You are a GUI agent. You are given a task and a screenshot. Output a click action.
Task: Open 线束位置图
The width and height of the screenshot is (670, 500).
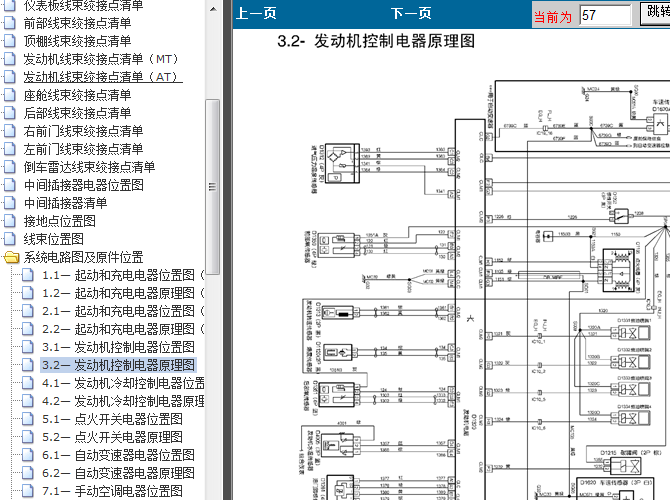tap(53, 239)
